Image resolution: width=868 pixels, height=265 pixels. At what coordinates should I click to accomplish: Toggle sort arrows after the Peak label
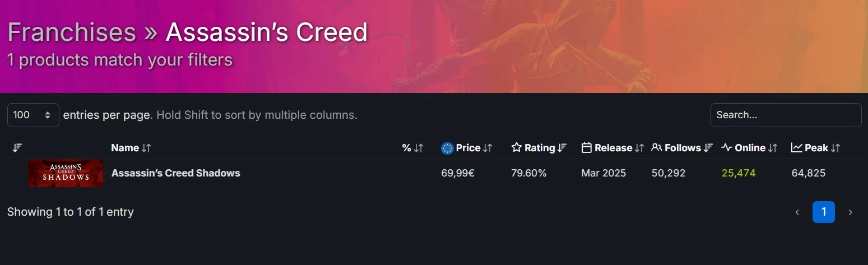point(835,148)
